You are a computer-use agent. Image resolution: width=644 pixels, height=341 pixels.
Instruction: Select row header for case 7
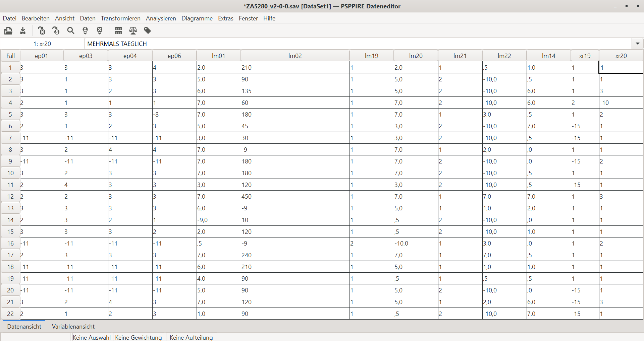10,138
